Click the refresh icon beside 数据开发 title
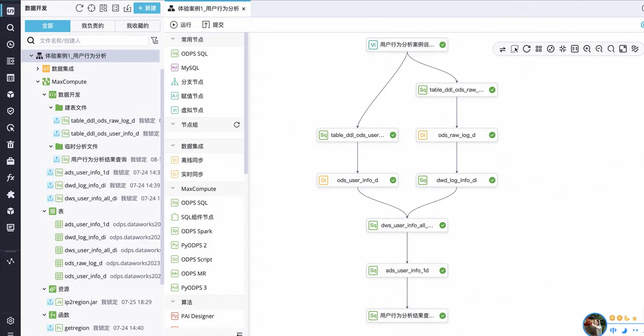Image resolution: width=644 pixels, height=336 pixels. (x=79, y=8)
